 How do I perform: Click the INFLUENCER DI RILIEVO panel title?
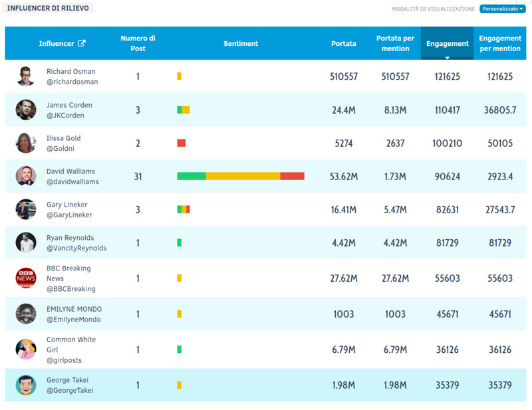click(48, 8)
